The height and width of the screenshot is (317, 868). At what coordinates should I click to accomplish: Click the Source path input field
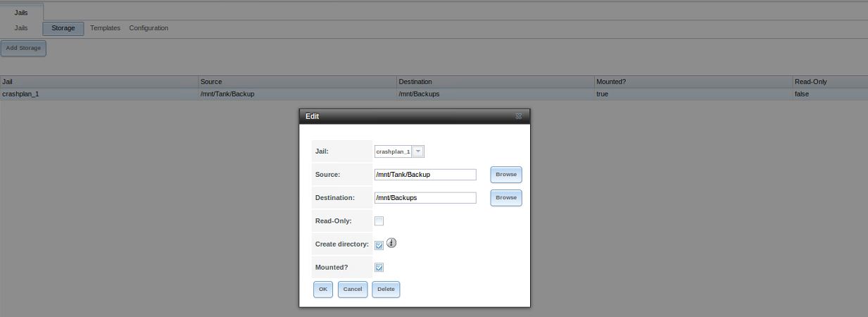click(x=425, y=174)
